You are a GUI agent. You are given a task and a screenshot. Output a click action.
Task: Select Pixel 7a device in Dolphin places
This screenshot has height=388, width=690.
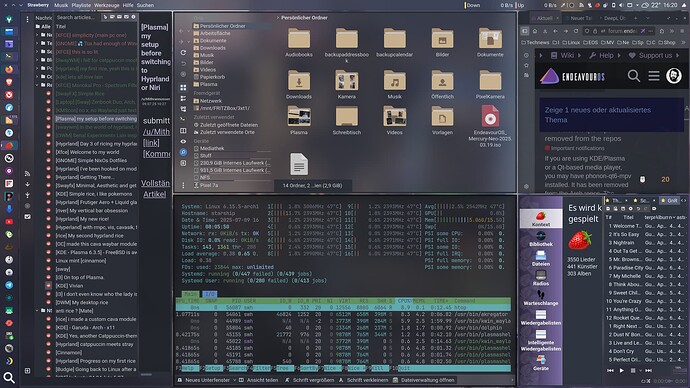coord(209,185)
